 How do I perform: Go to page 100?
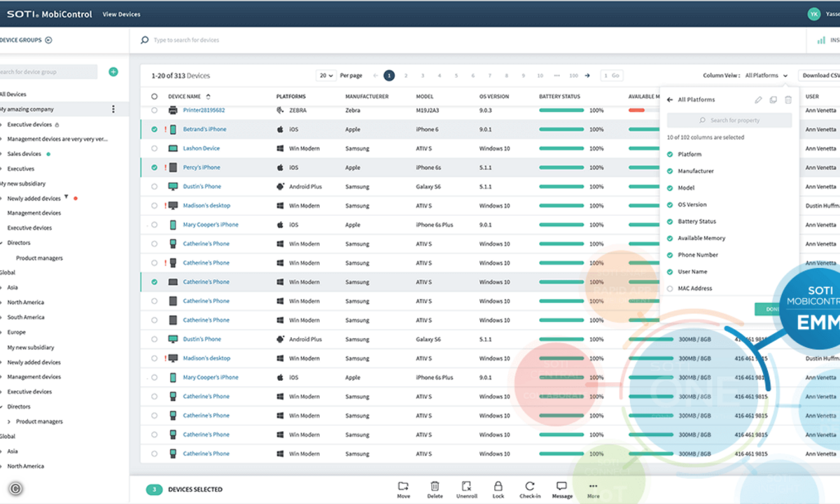point(573,76)
